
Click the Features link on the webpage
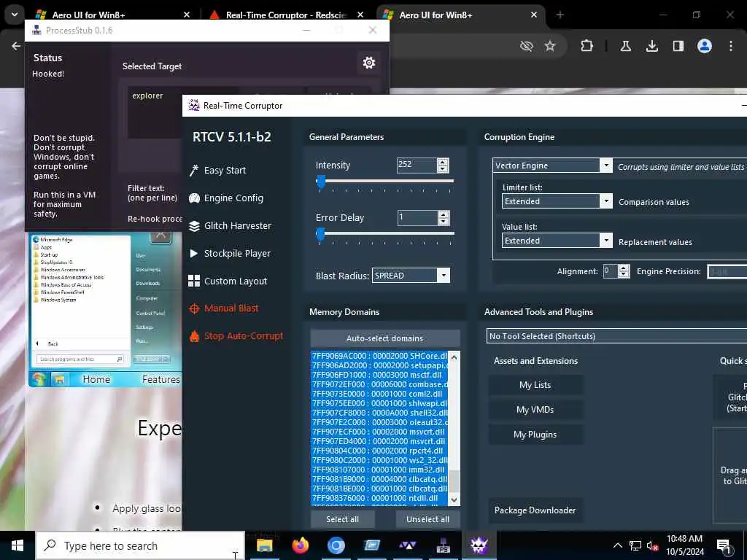point(161,379)
